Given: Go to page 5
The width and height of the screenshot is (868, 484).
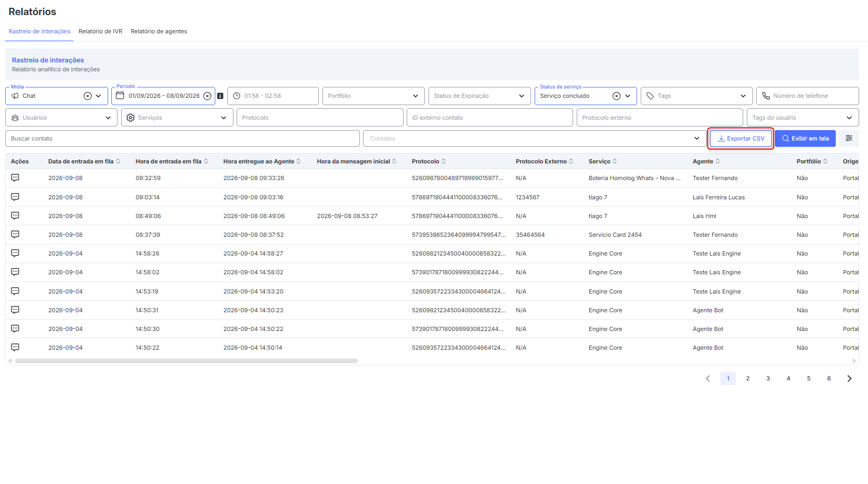Looking at the screenshot, I should [x=809, y=378].
